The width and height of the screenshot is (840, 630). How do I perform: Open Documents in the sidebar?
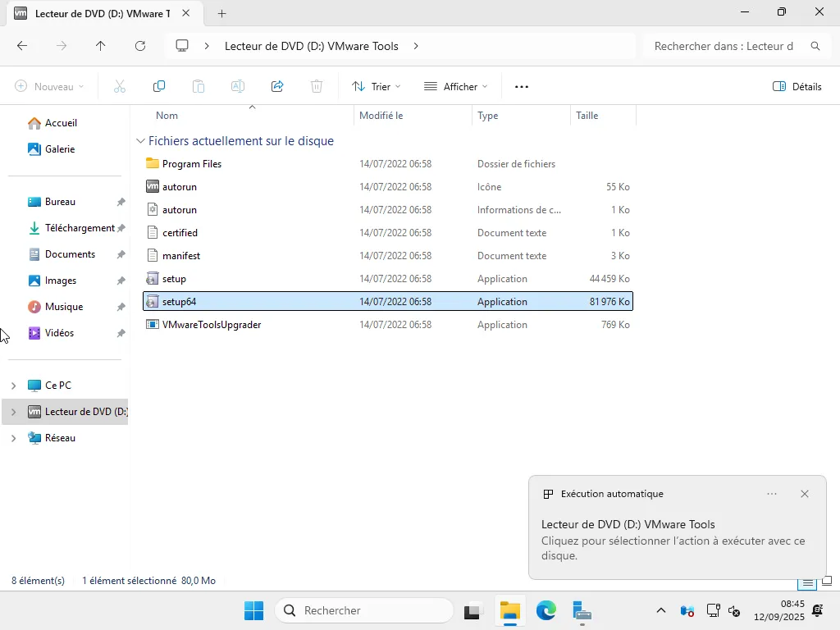(70, 254)
